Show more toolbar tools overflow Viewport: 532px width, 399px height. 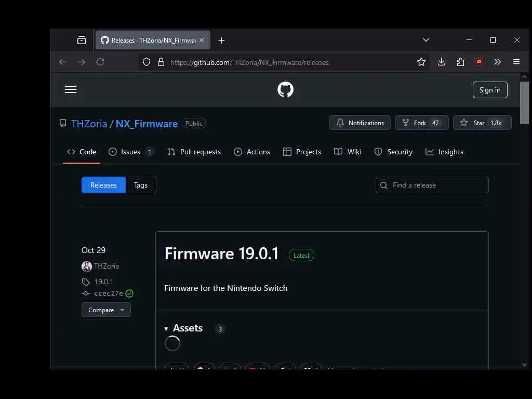[497, 62]
